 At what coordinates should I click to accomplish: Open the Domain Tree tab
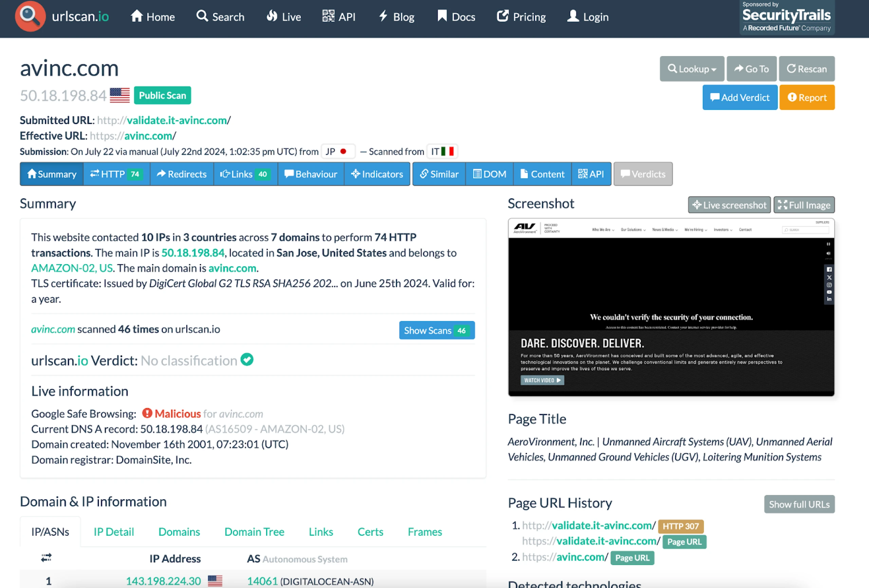(x=254, y=532)
